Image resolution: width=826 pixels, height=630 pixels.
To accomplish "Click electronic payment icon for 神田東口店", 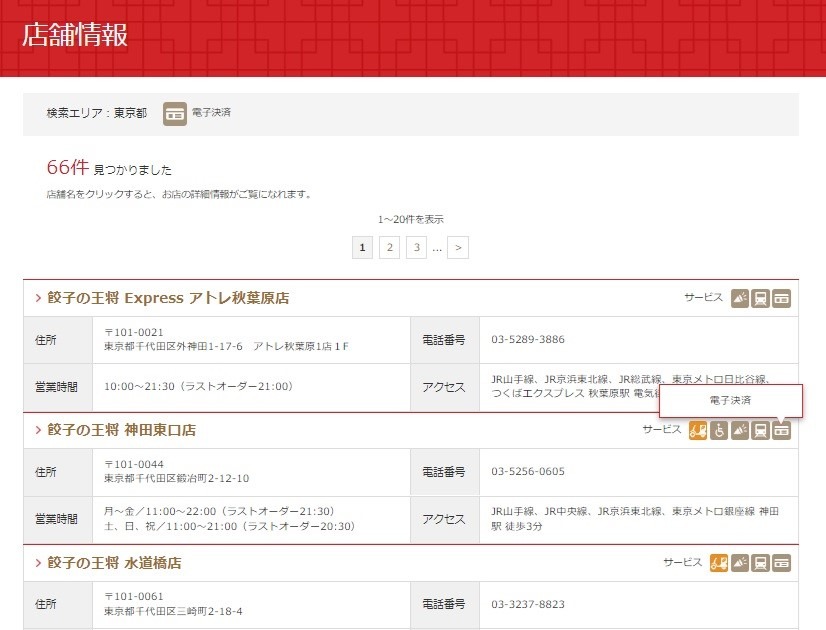I will coord(781,430).
